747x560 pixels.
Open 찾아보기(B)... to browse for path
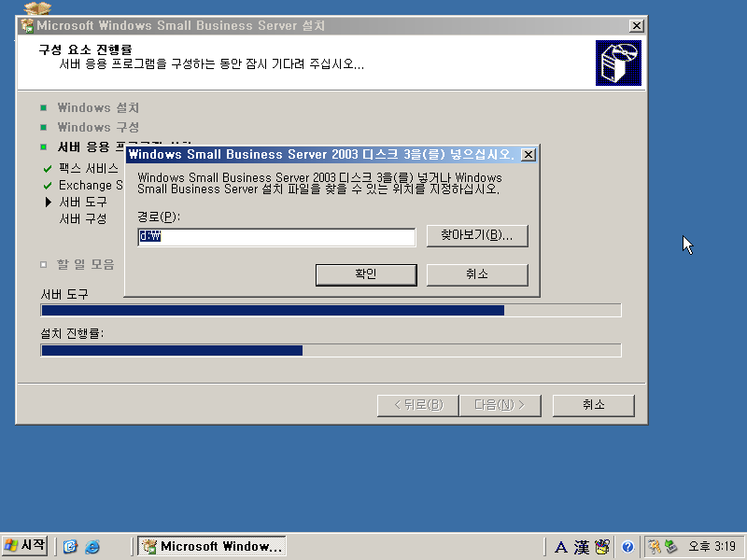[477, 236]
